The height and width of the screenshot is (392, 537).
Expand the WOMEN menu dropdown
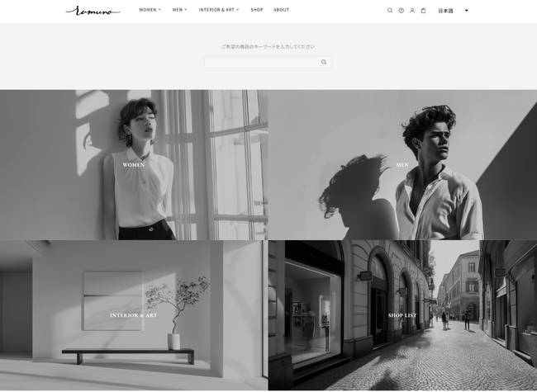150,10
